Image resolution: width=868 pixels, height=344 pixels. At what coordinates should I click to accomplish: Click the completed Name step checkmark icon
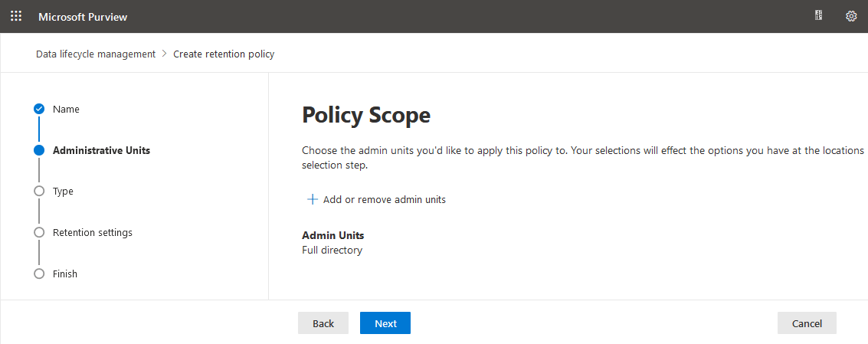[39, 109]
